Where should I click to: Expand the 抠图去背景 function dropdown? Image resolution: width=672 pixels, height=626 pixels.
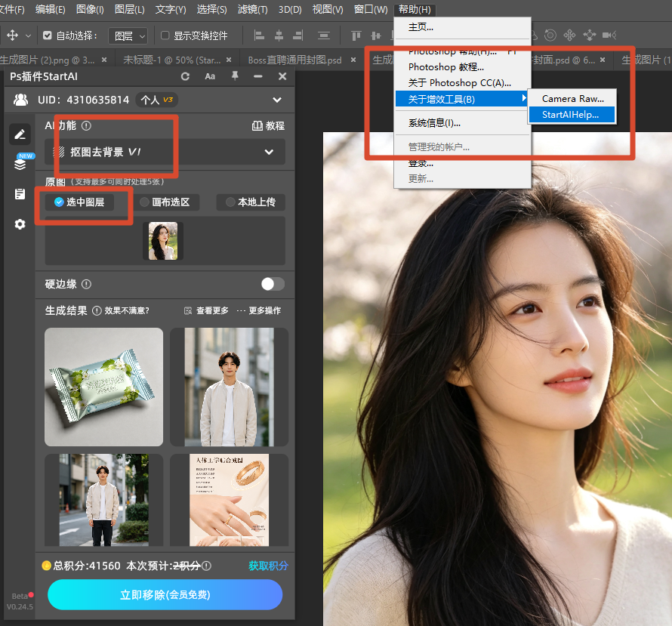(x=165, y=152)
